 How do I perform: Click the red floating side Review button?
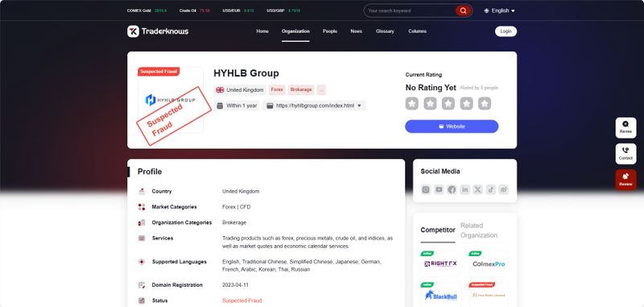coord(626,180)
